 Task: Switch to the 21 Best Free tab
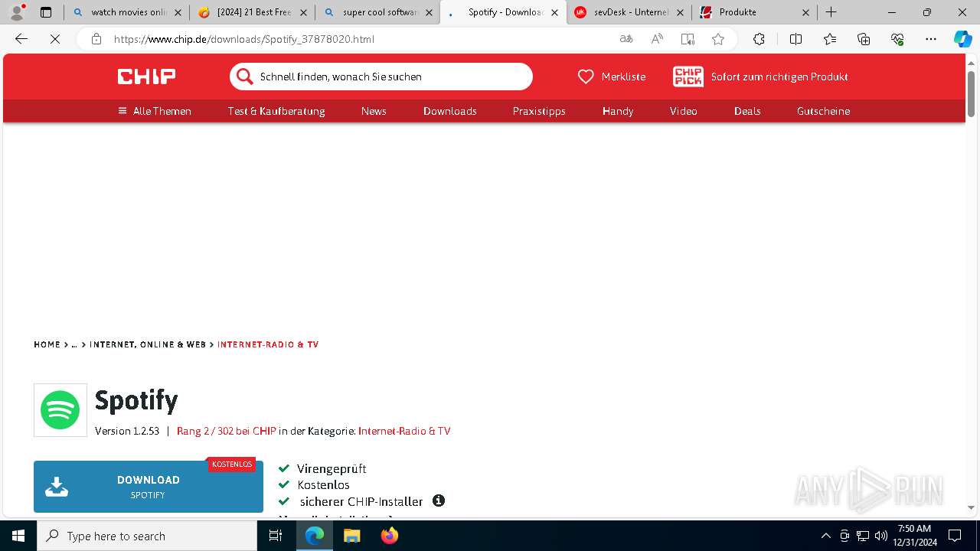(x=252, y=12)
